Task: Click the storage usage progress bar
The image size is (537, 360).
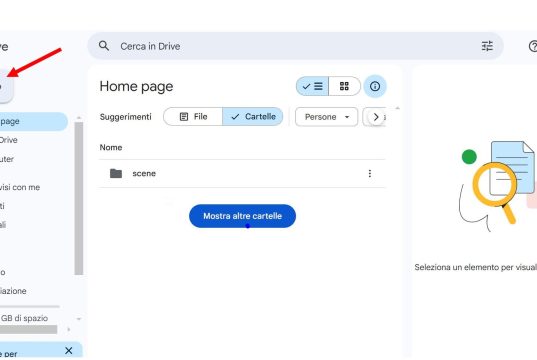Action: coord(30,307)
